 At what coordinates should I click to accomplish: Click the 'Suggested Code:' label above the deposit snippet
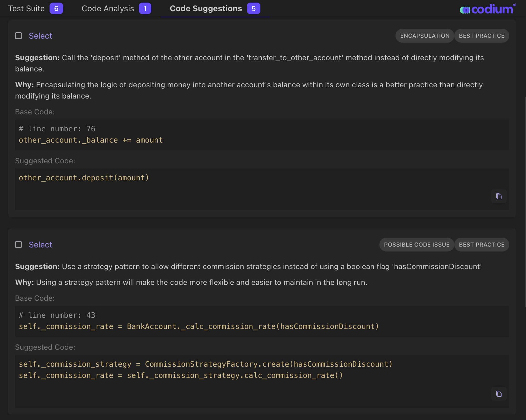click(45, 161)
